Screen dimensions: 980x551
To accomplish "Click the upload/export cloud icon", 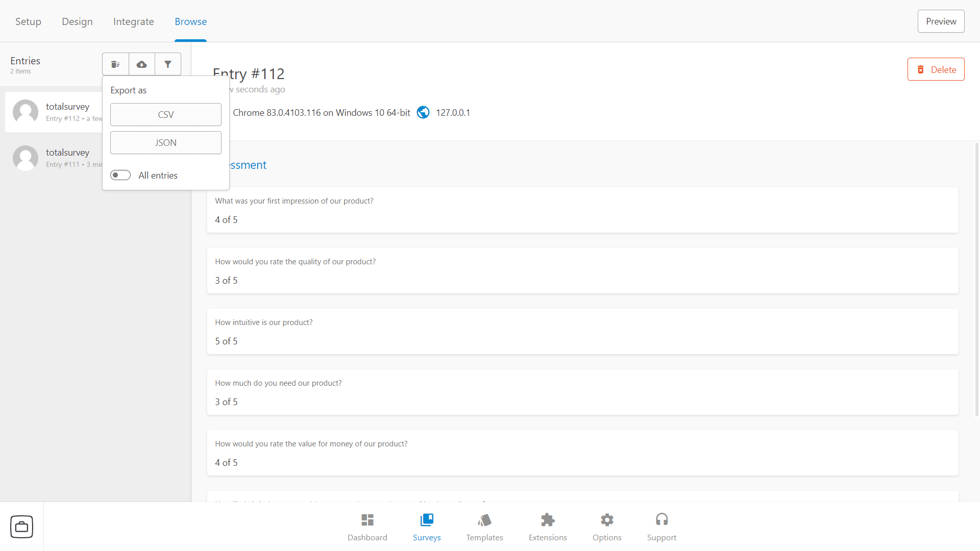I will click(x=141, y=64).
